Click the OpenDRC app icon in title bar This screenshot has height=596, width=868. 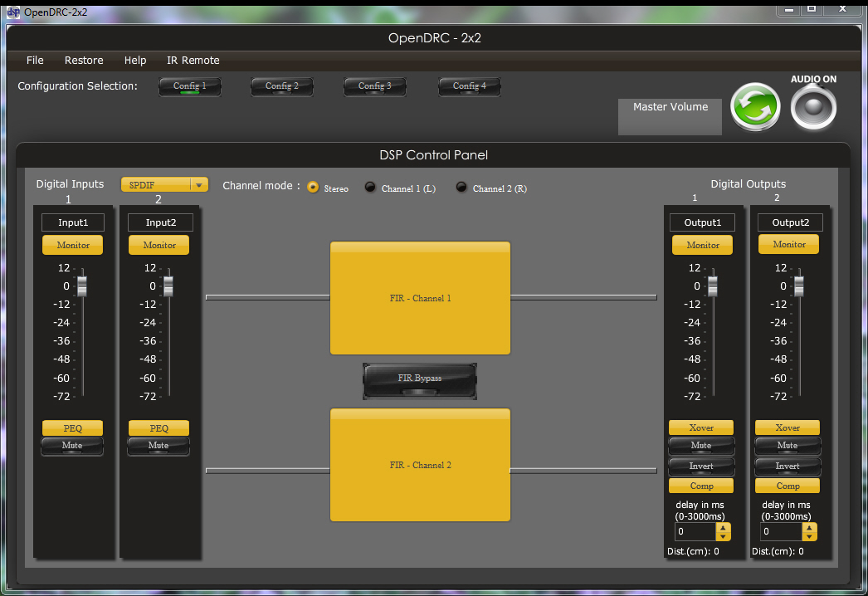[13, 12]
